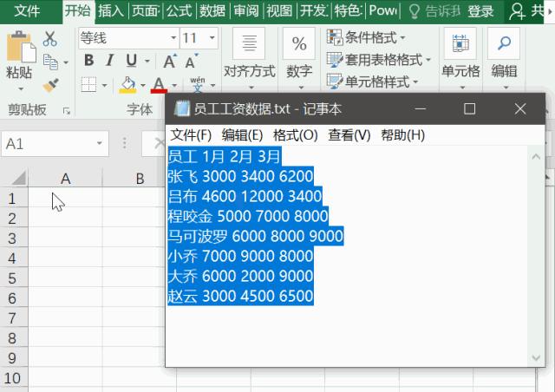Viewport: 555px width, 392px height.
Task: Switch to the 公式 ribbon tab
Action: pos(180,11)
